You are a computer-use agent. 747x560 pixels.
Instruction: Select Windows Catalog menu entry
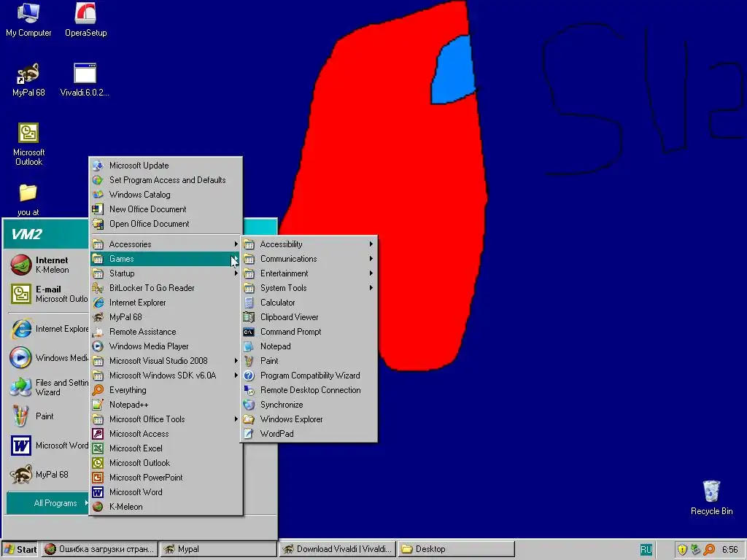pyautogui.click(x=166, y=195)
